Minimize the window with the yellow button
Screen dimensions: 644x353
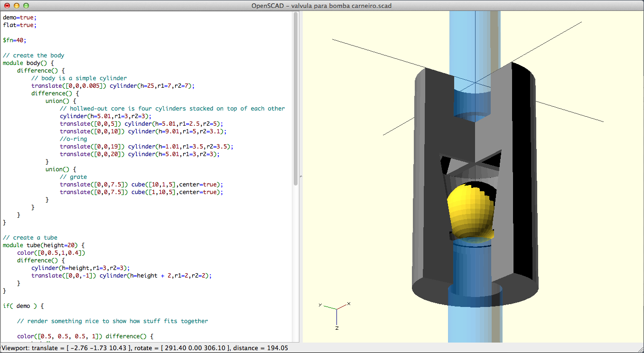(x=17, y=6)
